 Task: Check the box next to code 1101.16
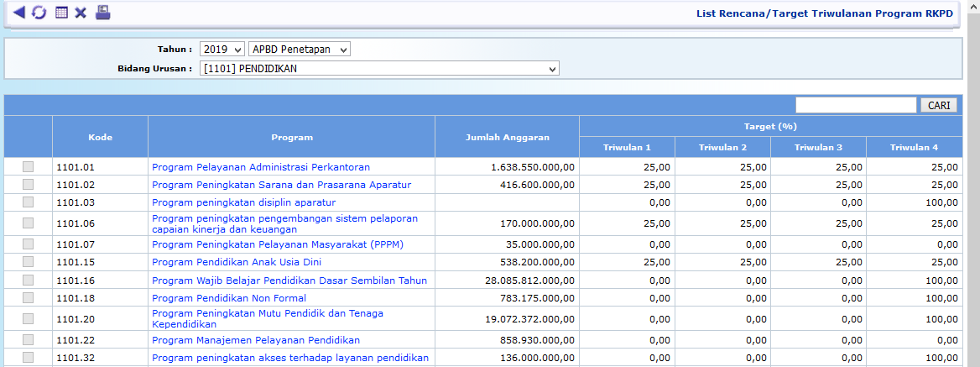[x=28, y=280]
